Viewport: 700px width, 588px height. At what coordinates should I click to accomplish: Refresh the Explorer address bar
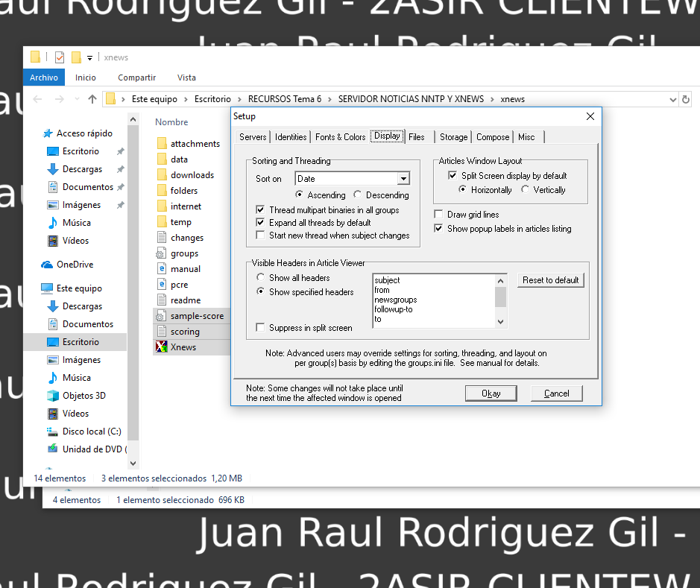click(686, 99)
